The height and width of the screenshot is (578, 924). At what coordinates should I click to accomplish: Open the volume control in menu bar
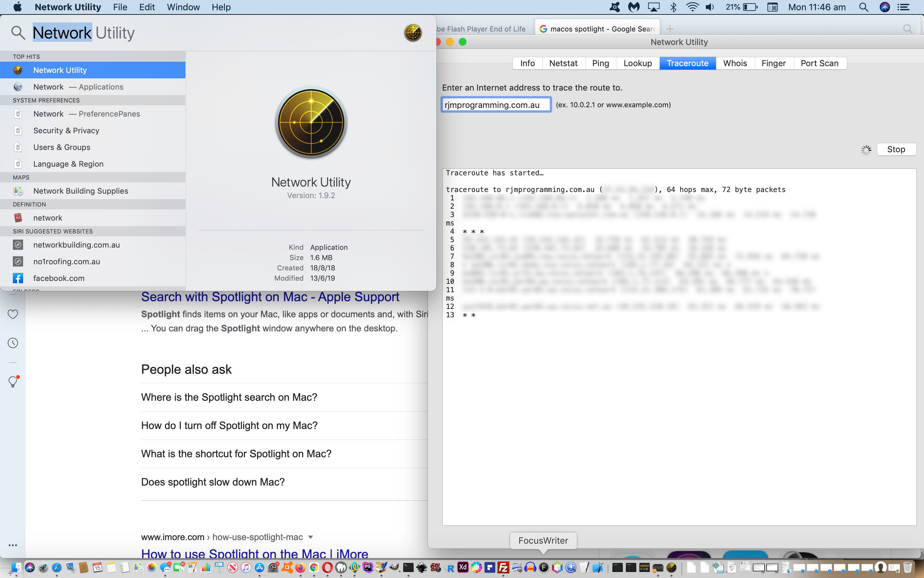pos(710,7)
